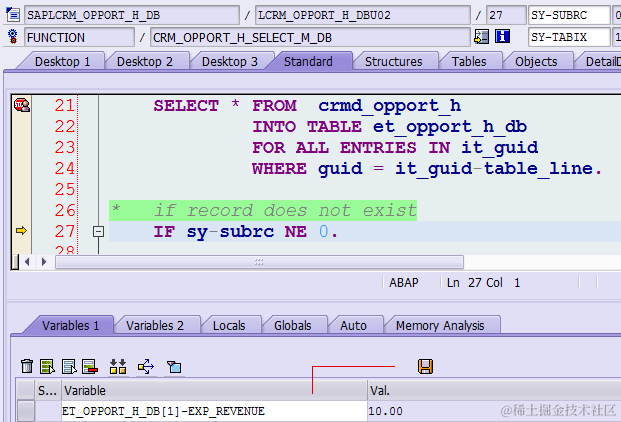The height and width of the screenshot is (422, 621).
Task: Open the Variables 2 tab
Action: 155,325
